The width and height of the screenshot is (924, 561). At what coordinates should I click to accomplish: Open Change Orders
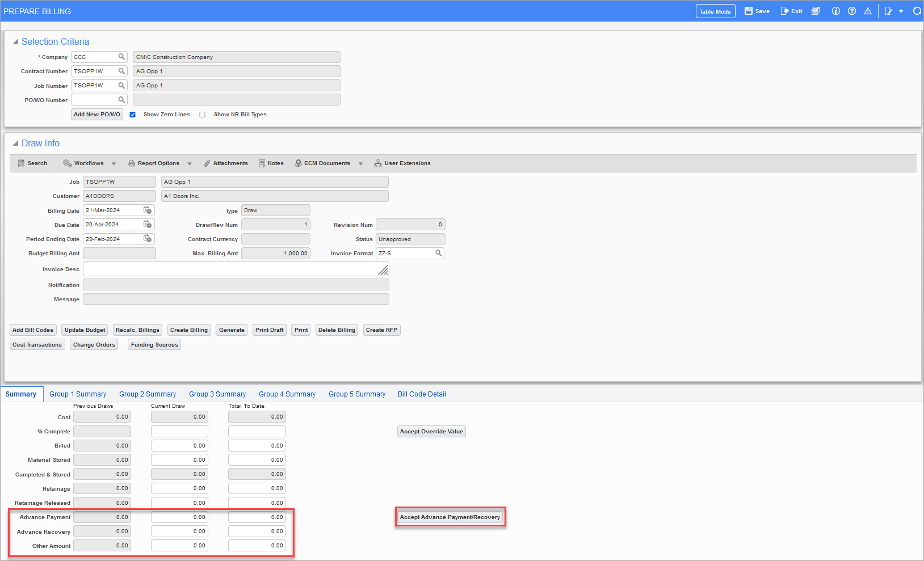tap(94, 345)
